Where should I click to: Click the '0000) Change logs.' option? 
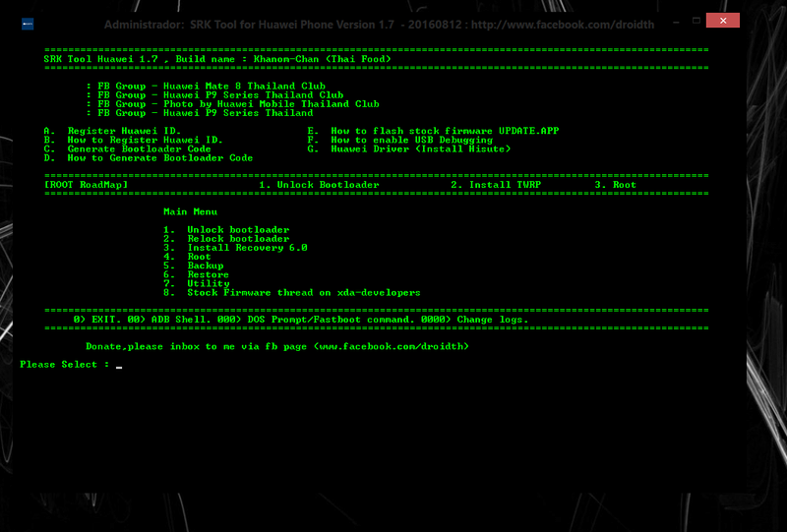click(x=474, y=320)
